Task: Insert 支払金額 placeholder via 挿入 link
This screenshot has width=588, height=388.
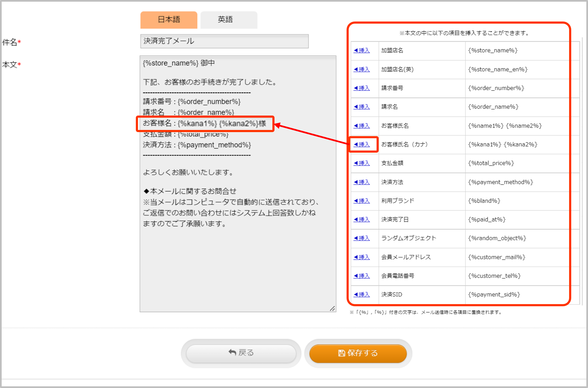Action: (x=362, y=163)
